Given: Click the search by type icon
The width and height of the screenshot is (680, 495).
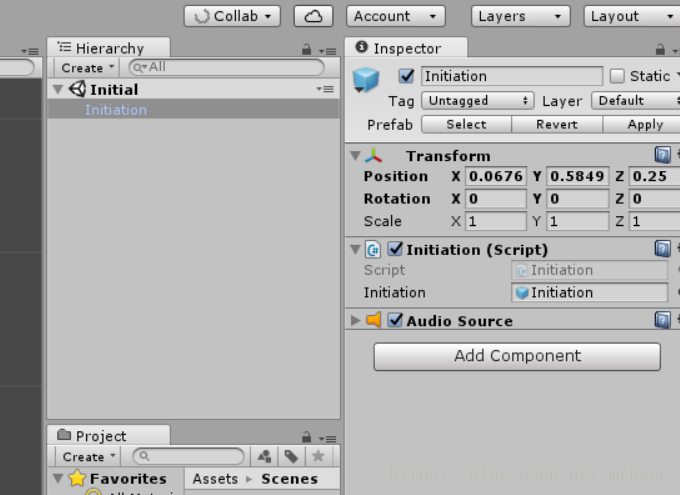Looking at the screenshot, I should 264,456.
